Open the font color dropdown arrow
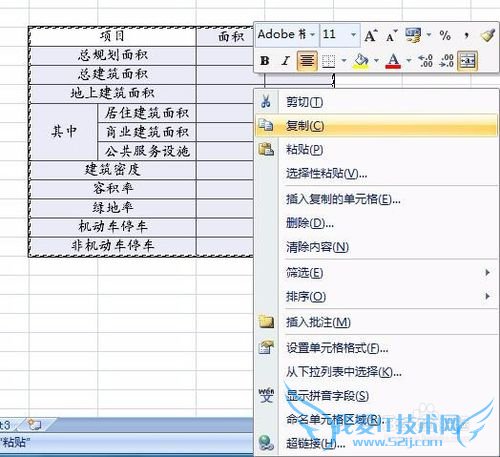500x457 pixels. 409,61
